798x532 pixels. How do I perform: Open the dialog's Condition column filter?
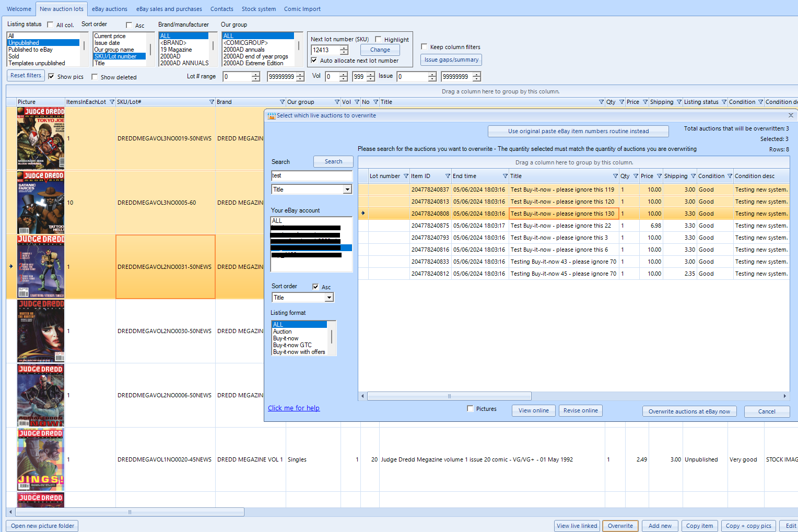[x=730, y=176]
